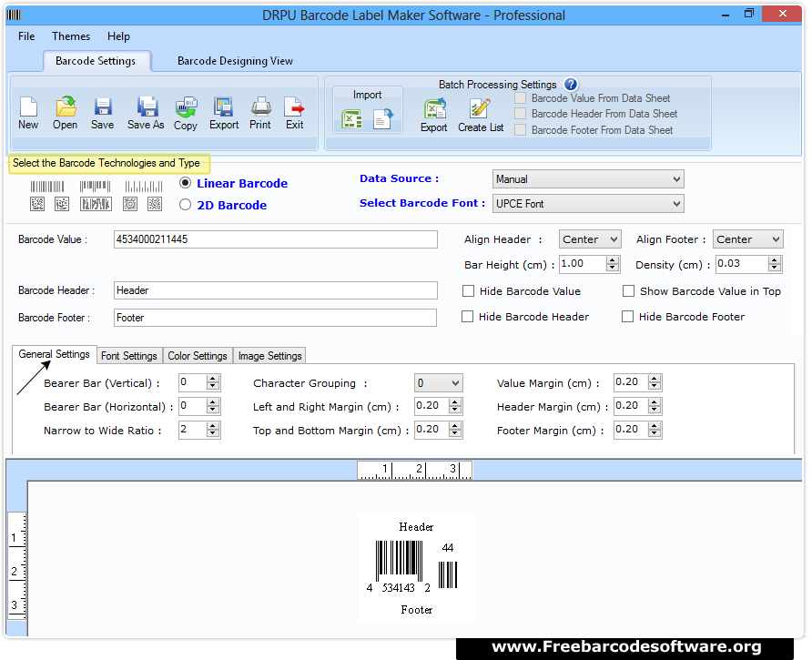Select 2D Barcode radio button
The width and height of the screenshot is (812, 660).
185,205
